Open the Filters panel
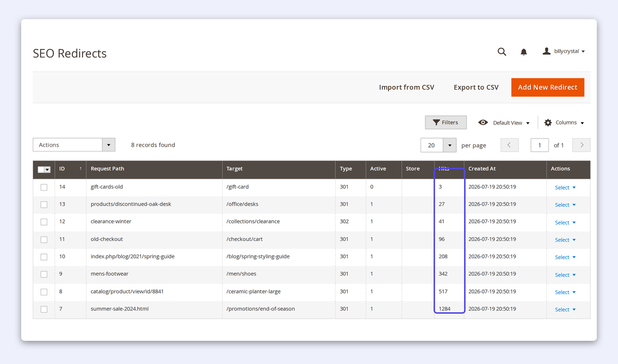The width and height of the screenshot is (618, 364). [446, 123]
